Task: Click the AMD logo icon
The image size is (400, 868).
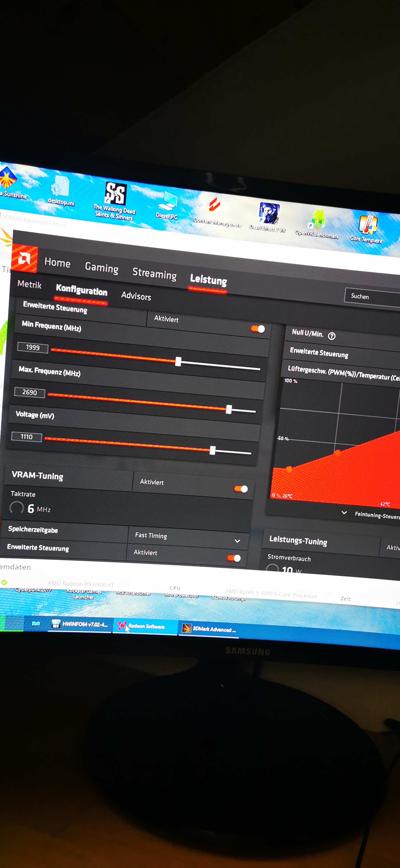Action: point(24,259)
